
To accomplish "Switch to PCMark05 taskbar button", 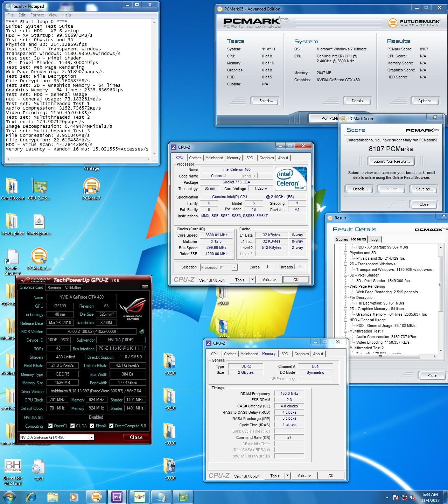I will tap(96, 497).
